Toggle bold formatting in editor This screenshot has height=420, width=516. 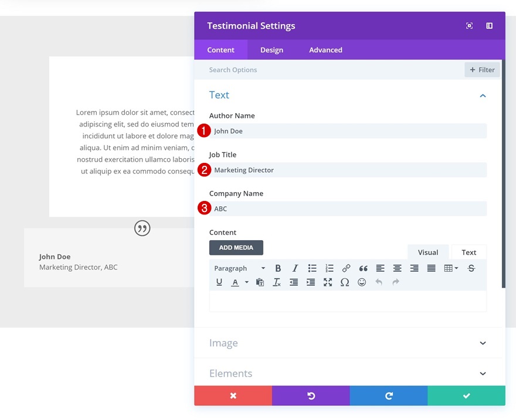[x=278, y=268]
